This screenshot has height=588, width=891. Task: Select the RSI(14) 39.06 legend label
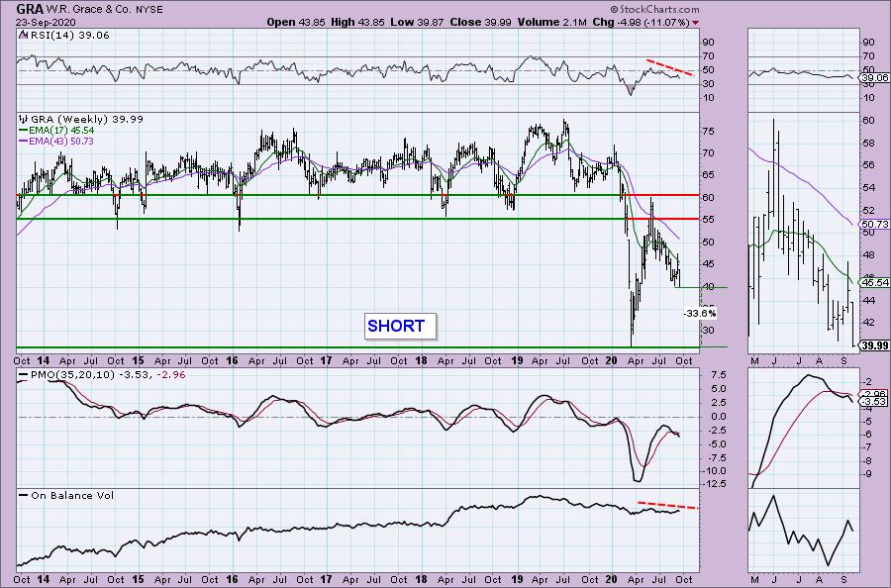point(68,36)
